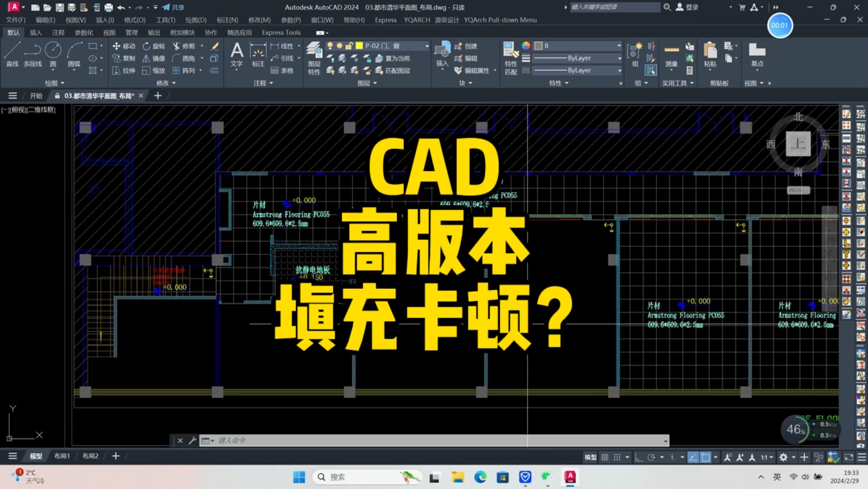Expand the 绘图 (Draw) panel
The image size is (868, 489).
(55, 83)
